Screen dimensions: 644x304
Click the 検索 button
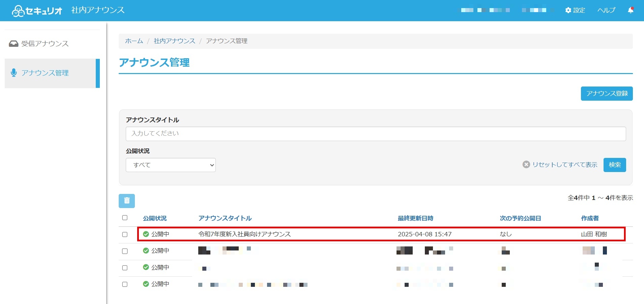coord(615,165)
